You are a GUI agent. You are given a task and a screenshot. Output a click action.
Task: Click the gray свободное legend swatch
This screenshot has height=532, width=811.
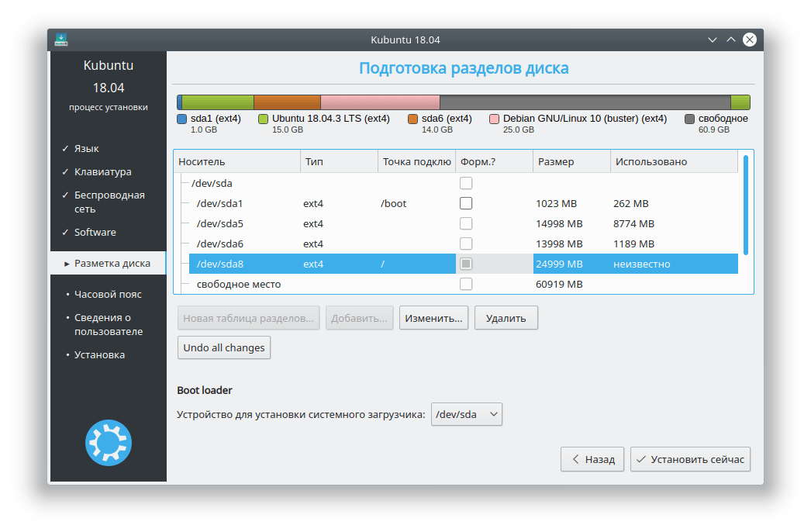[x=689, y=119]
